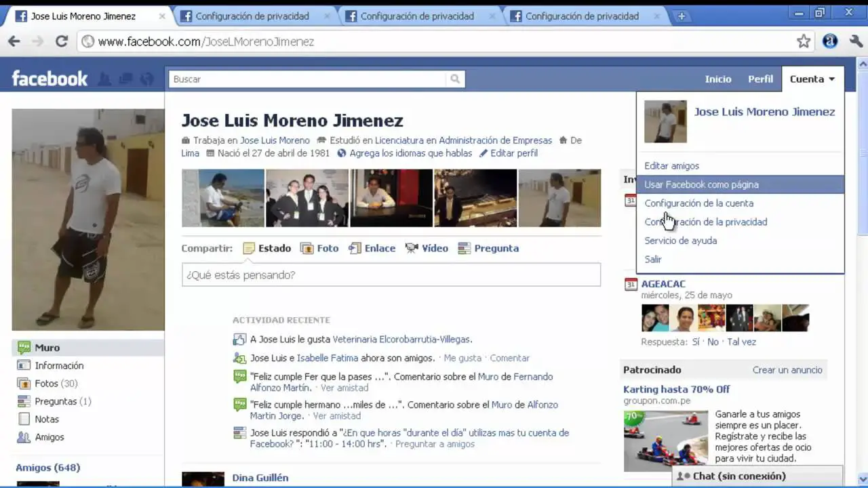
Task: Open new tab with plus button
Action: tap(682, 16)
